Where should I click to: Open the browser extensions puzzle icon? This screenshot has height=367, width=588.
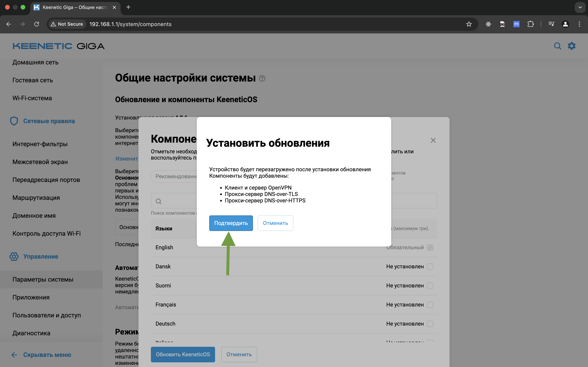[x=531, y=24]
